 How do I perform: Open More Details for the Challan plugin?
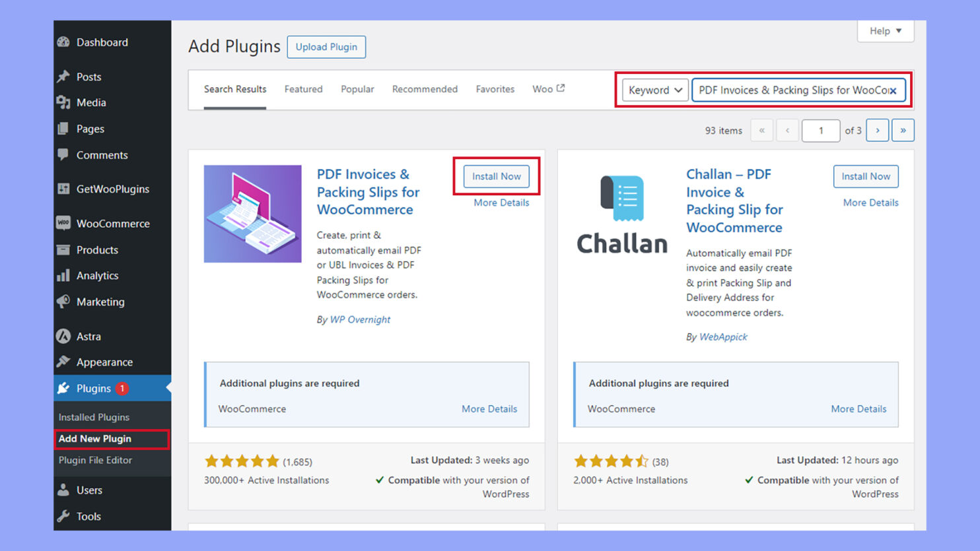click(x=870, y=203)
